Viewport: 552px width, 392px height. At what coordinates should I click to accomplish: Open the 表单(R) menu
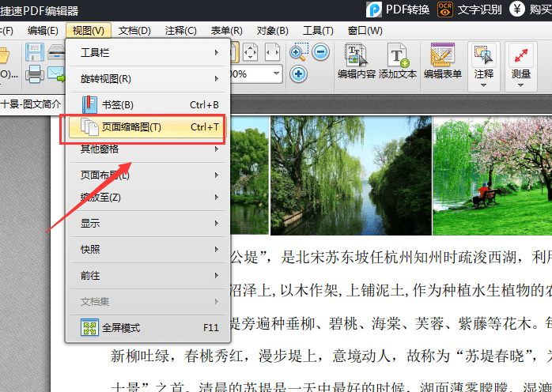[227, 31]
